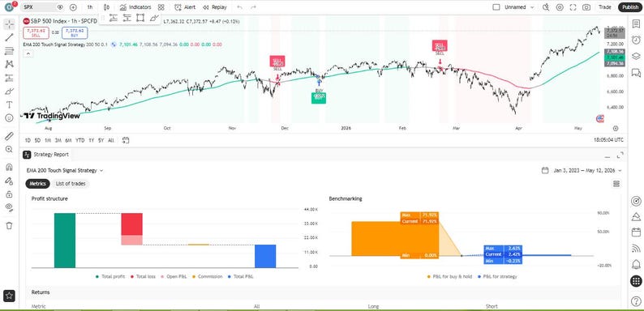This screenshot has height=311, width=644.
Task: Select the trend line drawing tool
Action: pos(9,38)
